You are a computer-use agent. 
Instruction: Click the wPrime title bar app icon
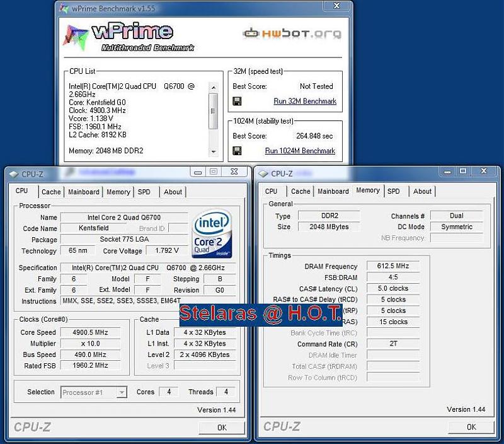[x=64, y=9]
